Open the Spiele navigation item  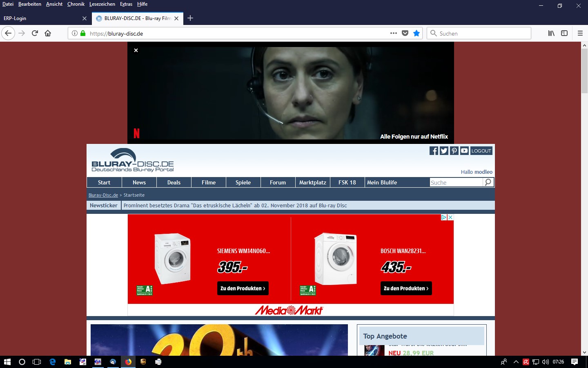click(x=243, y=182)
